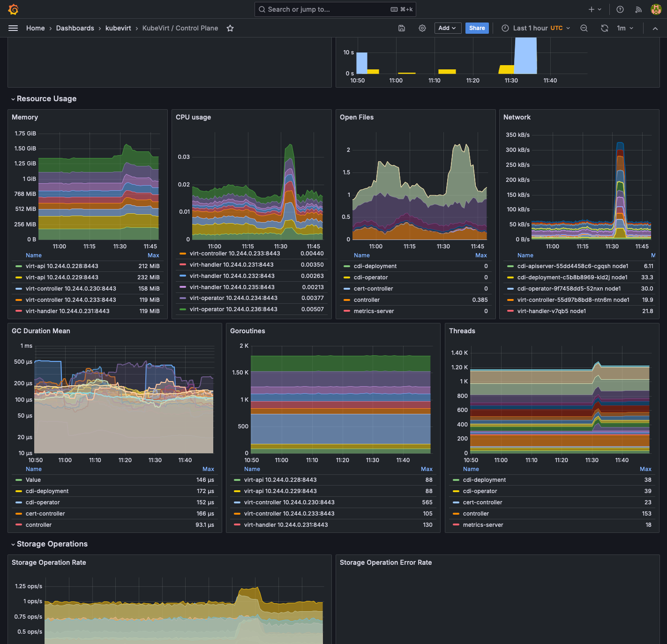Open the kubevirt folder breadcrumb
Image resolution: width=667 pixels, height=644 pixels.
point(118,28)
